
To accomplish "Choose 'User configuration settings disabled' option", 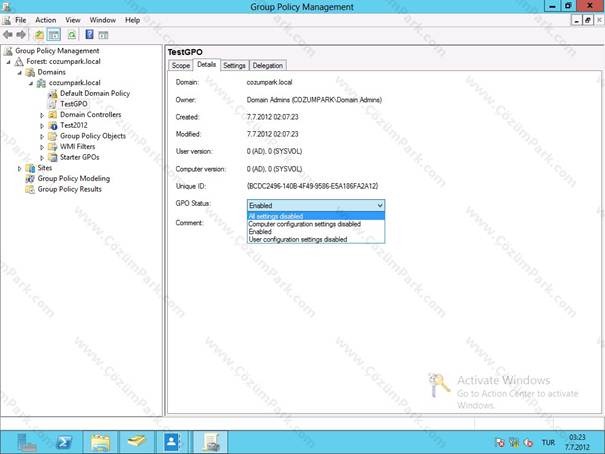I will (x=316, y=239).
